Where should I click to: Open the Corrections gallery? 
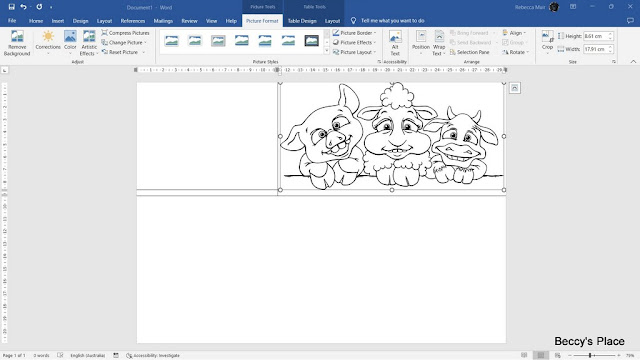click(48, 43)
